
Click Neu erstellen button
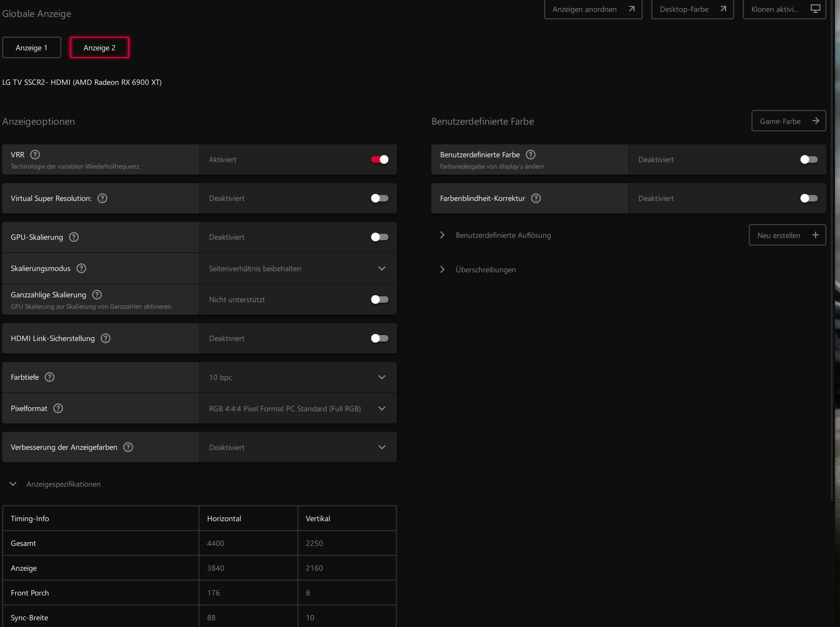787,235
